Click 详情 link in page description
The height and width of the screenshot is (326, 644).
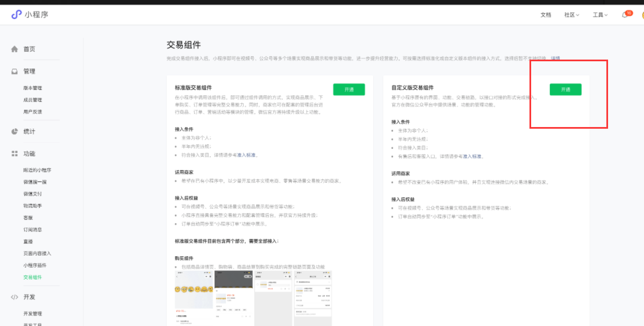pyautogui.click(x=555, y=58)
